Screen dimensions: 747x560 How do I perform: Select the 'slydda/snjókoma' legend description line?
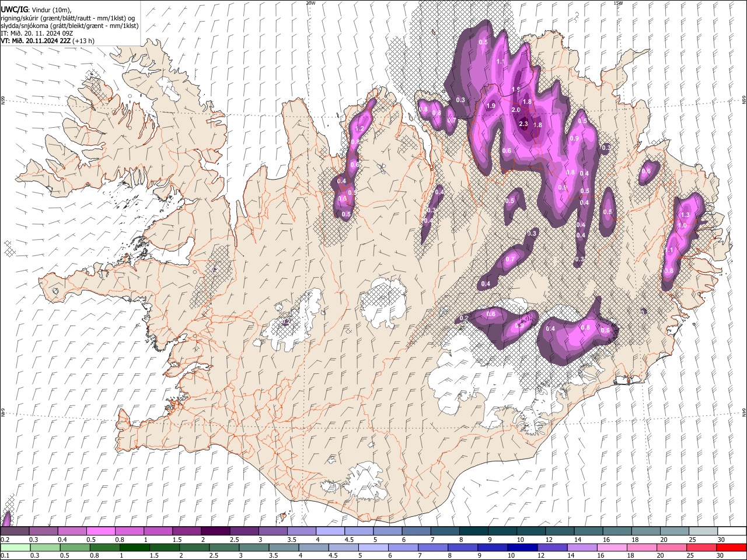(69, 26)
